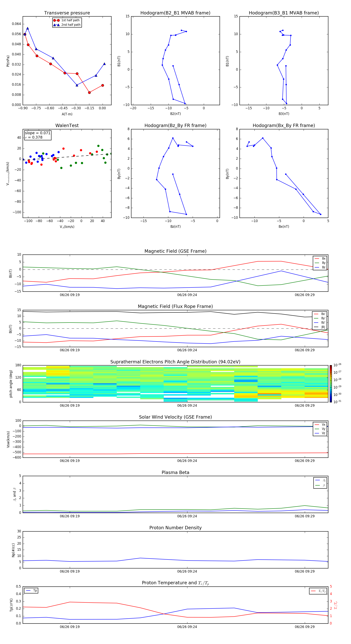The width and height of the screenshot is (351, 644).
Task: Select "Bz" in the GSE magnetic field legend
Action: (320, 267)
